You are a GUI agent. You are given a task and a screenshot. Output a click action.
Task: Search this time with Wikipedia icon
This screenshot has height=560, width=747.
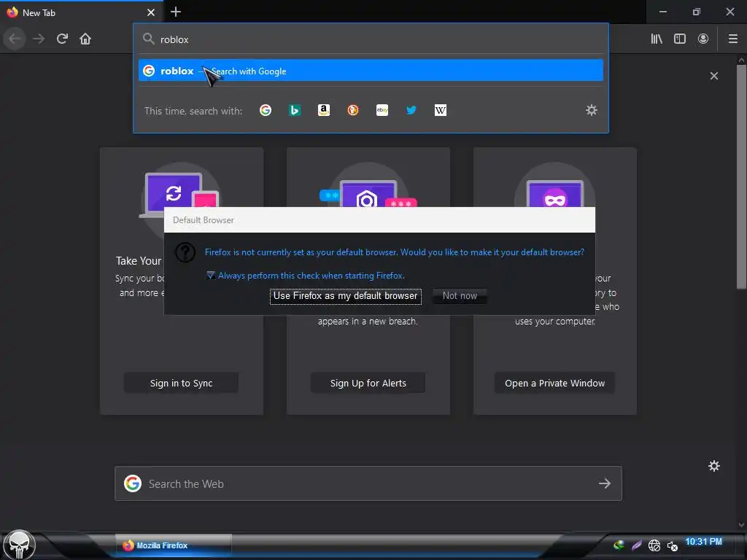tap(440, 111)
